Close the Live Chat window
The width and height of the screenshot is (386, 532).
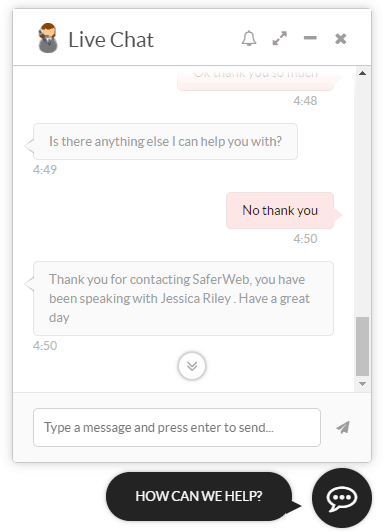(341, 39)
